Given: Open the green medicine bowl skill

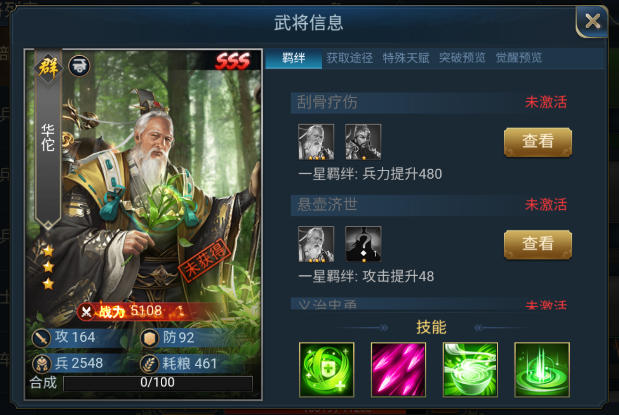Looking at the screenshot, I should point(470,370).
